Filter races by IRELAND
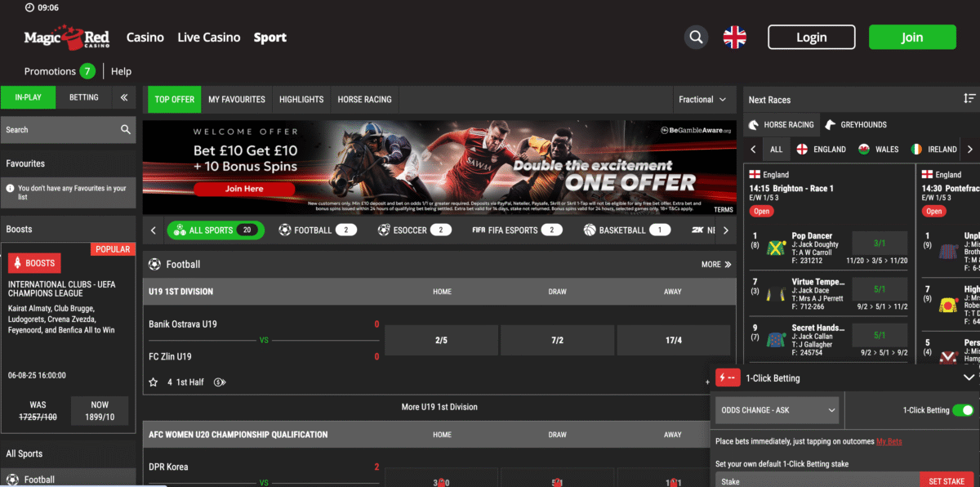Image resolution: width=980 pixels, height=487 pixels. pos(934,150)
